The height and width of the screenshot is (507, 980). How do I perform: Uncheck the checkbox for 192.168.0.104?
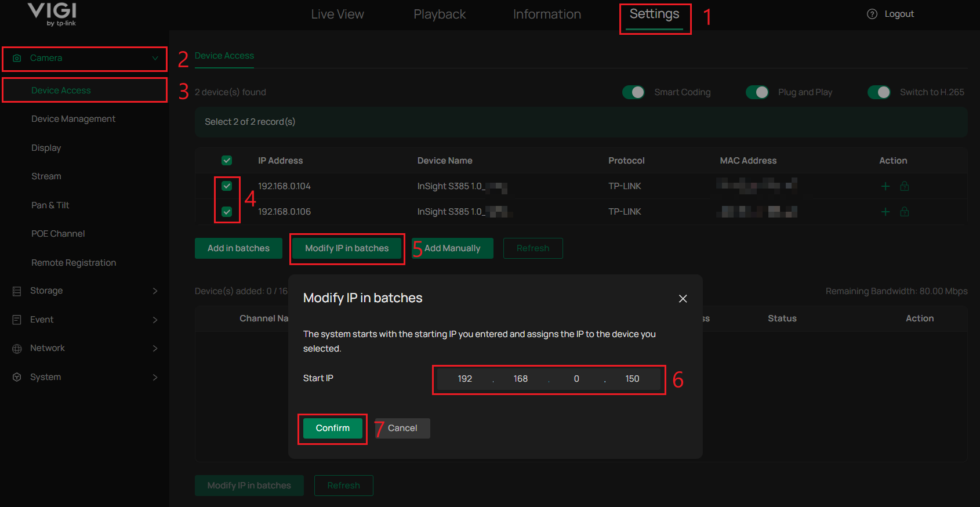point(227,186)
